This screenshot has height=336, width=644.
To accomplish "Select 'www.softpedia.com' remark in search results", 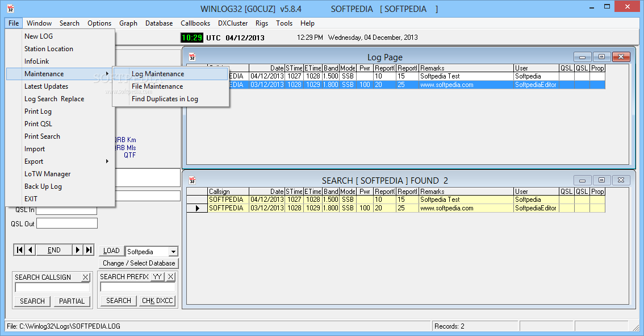I will 466,208.
